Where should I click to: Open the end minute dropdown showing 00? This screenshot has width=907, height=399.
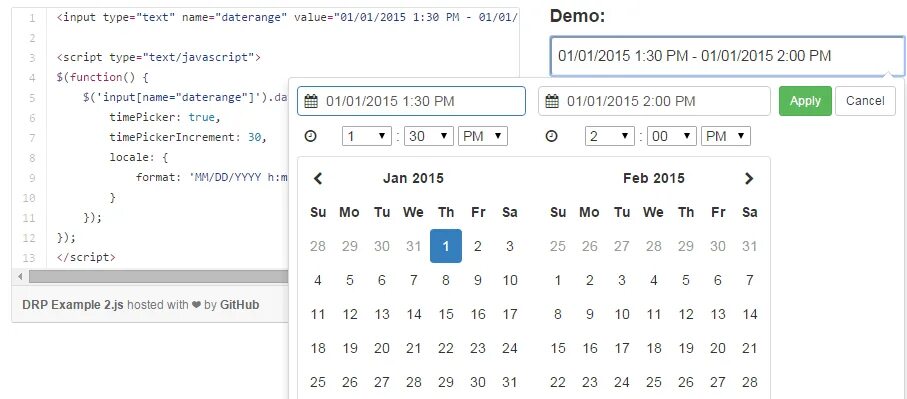[x=672, y=136]
